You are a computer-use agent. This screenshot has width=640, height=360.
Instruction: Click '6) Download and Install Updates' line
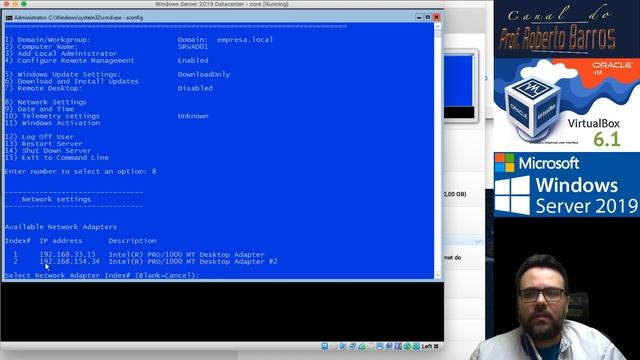tap(71, 81)
